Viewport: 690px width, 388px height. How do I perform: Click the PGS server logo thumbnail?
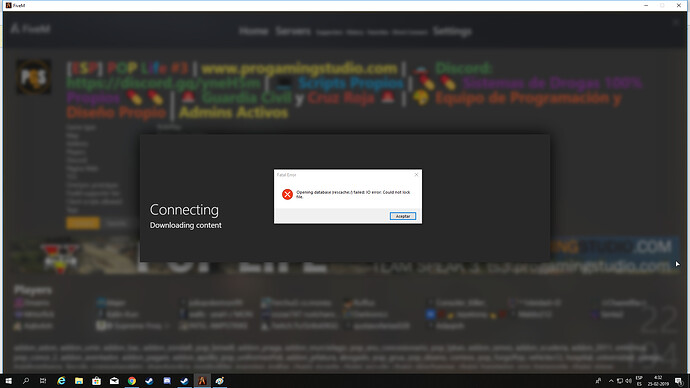34,77
